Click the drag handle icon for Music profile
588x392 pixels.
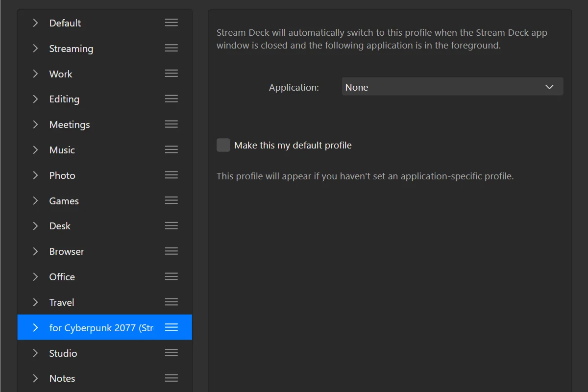(x=171, y=149)
